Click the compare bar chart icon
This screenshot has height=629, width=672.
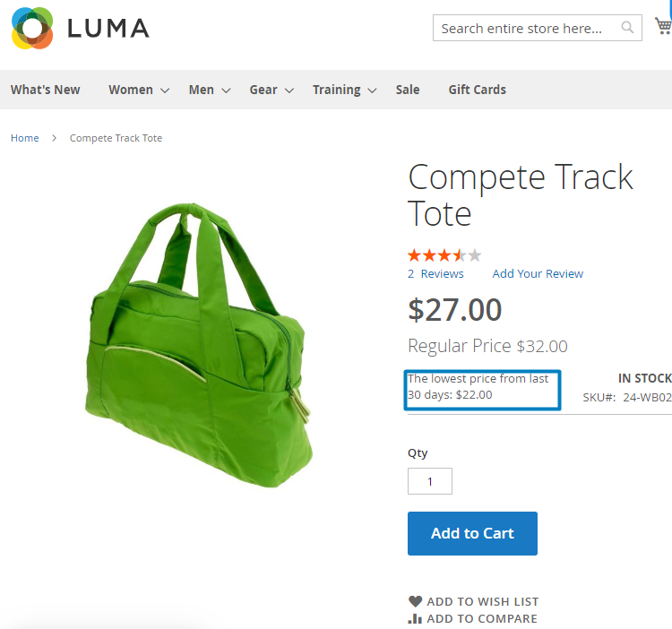(x=415, y=619)
